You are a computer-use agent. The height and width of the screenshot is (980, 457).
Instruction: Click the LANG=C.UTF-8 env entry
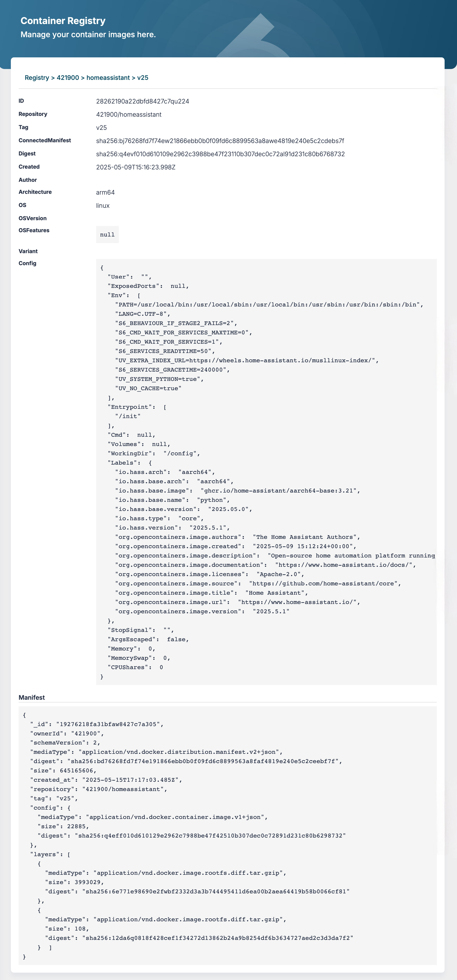tap(143, 314)
